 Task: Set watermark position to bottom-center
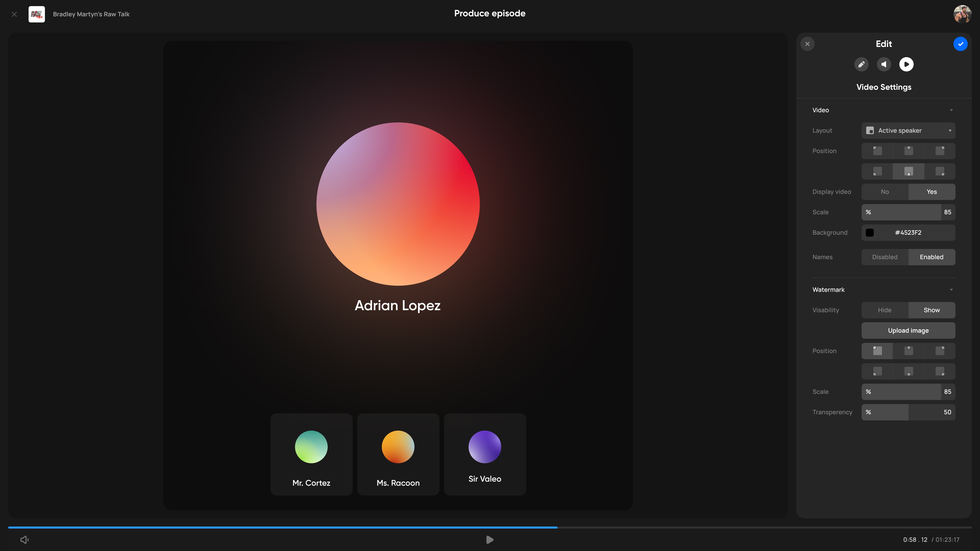tap(909, 371)
